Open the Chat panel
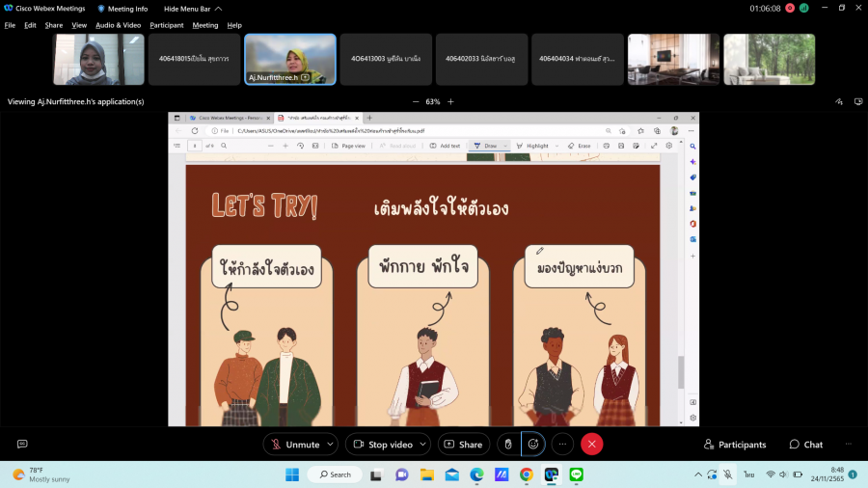Viewport: 868px width, 488px height. tap(806, 445)
